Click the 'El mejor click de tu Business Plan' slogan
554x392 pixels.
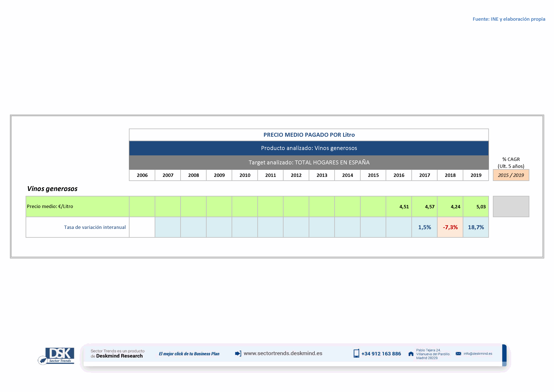coord(189,354)
